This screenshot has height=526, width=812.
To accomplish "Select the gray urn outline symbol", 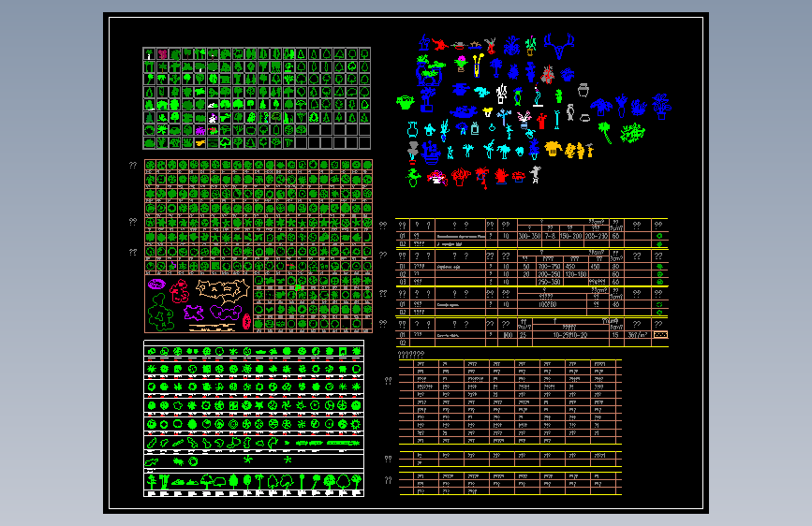I will [583, 90].
